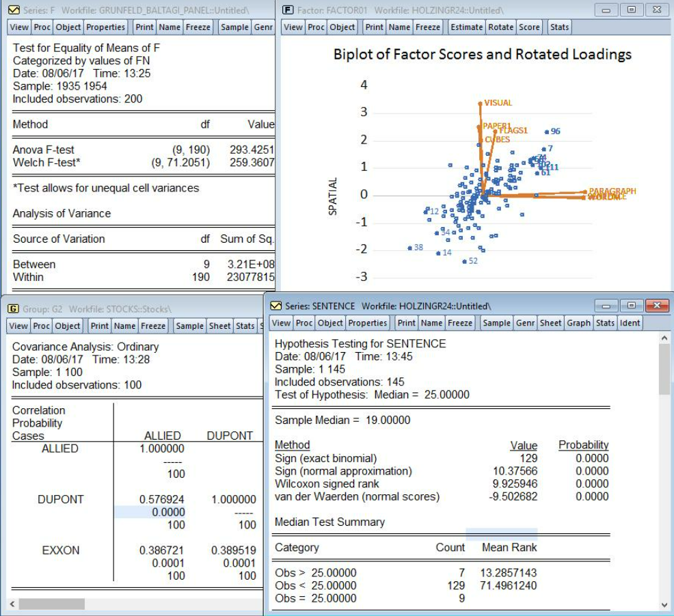Click the 0.389519 EXXON-DUPONT correlation value
This screenshot has height=616, width=674.
[233, 550]
